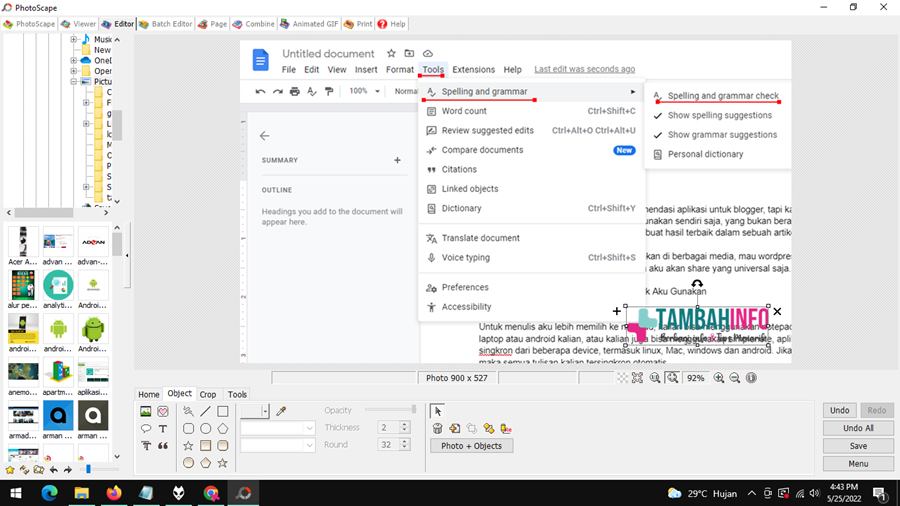Image resolution: width=900 pixels, height=506 pixels.
Task: Open the Batch Editor tab
Action: 165,24
